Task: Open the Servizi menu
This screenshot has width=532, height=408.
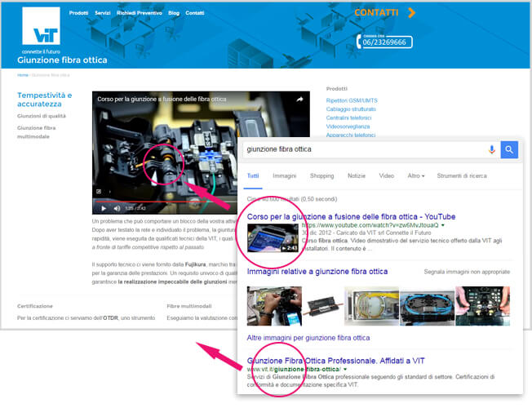Action: [x=103, y=13]
